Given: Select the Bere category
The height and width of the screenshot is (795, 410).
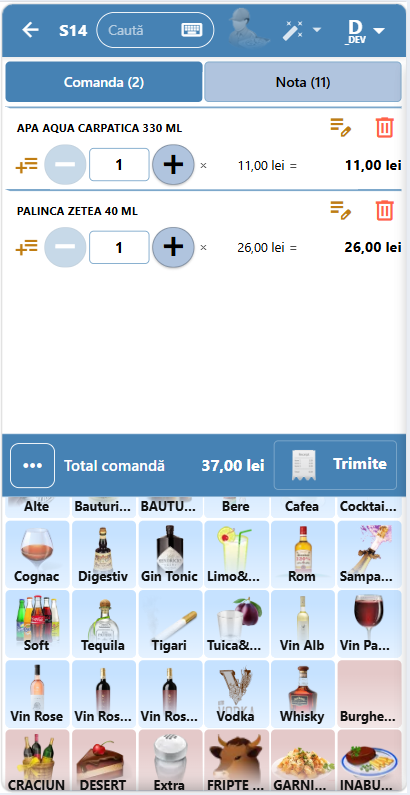Looking at the screenshot, I should tap(236, 507).
